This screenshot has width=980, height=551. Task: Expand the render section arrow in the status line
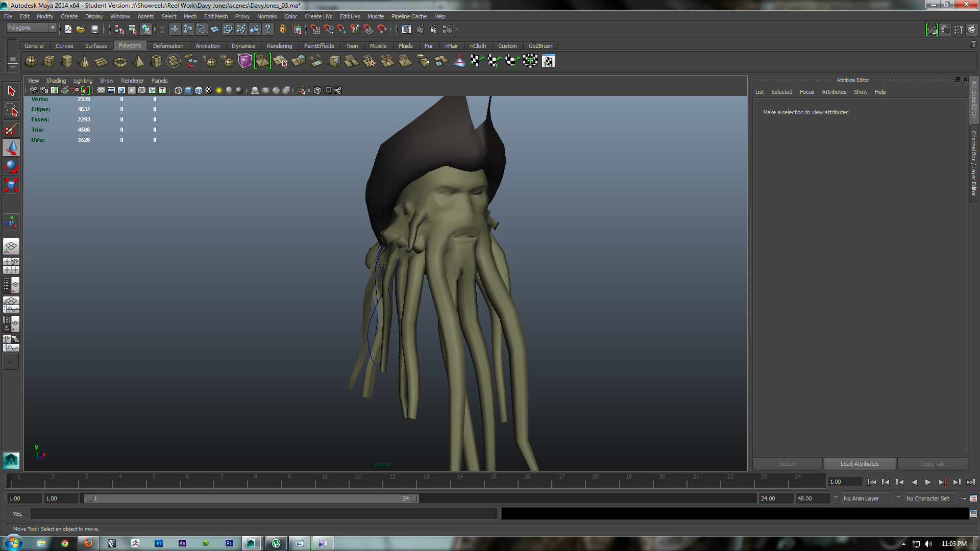pos(457,29)
